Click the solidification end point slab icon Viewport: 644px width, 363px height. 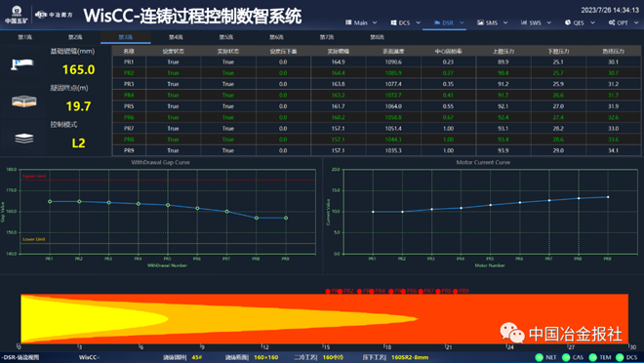point(24,101)
